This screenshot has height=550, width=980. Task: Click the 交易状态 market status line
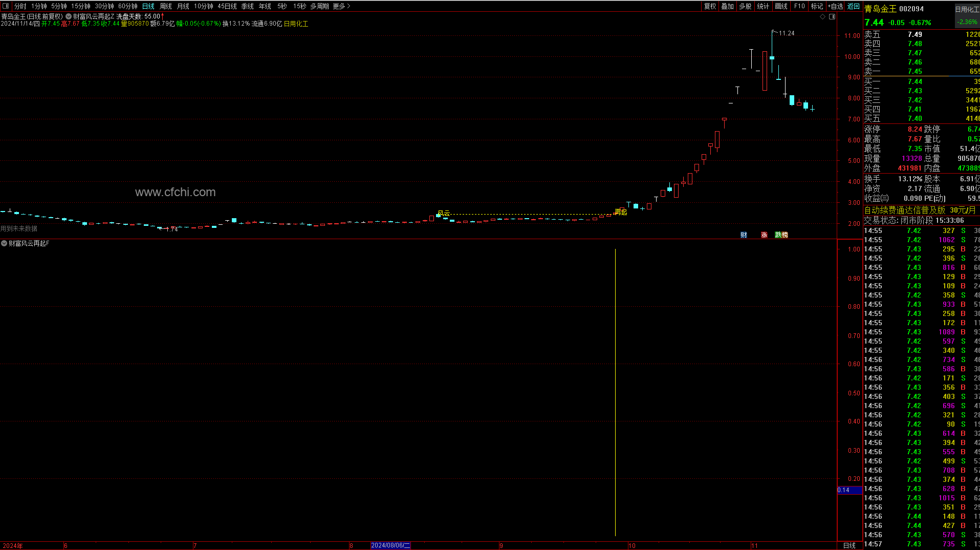[x=914, y=220]
